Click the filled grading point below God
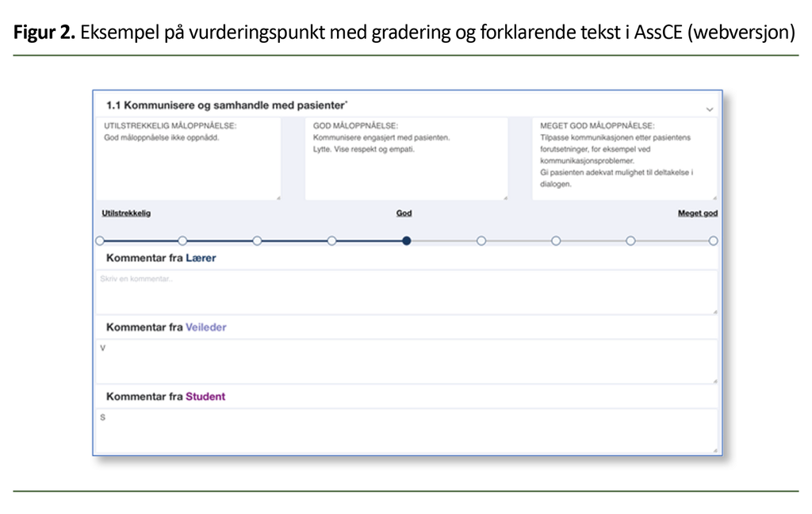Image resolution: width=812 pixels, height=514 pixels. click(x=407, y=240)
